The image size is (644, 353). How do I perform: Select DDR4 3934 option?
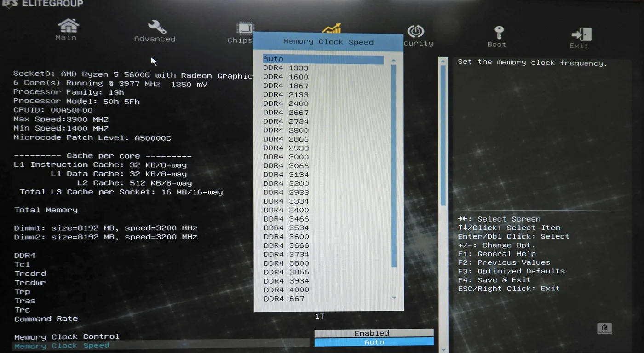[286, 281]
